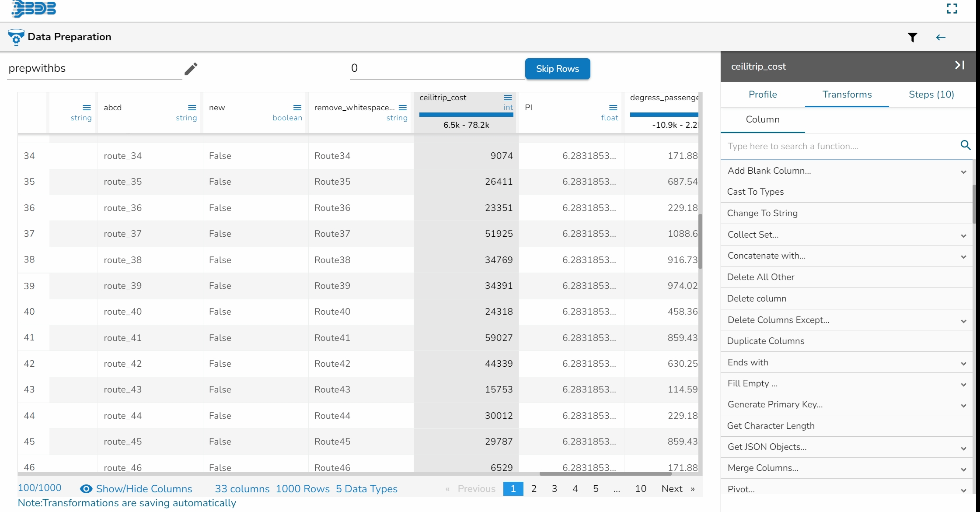
Task: Collapse the ceilitrip_cost side panel
Action: tap(959, 65)
